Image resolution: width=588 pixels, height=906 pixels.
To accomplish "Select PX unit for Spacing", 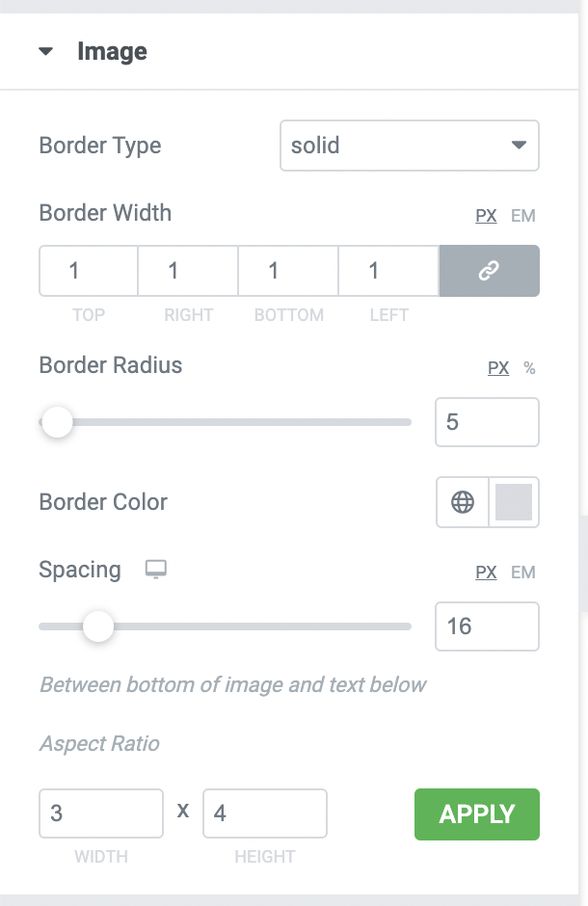I will (x=486, y=572).
